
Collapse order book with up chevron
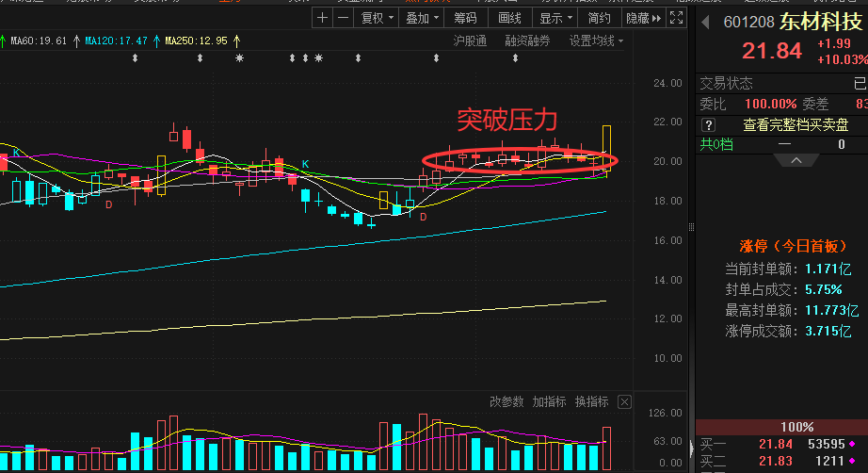pos(796,160)
